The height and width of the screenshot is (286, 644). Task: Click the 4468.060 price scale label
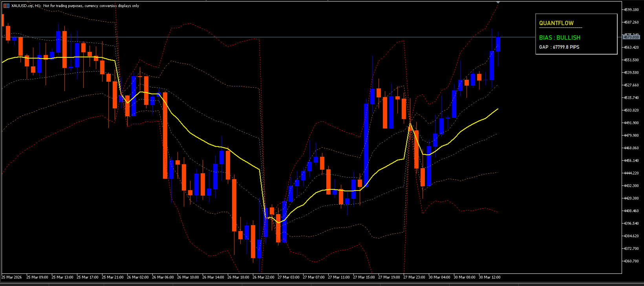coord(631,148)
